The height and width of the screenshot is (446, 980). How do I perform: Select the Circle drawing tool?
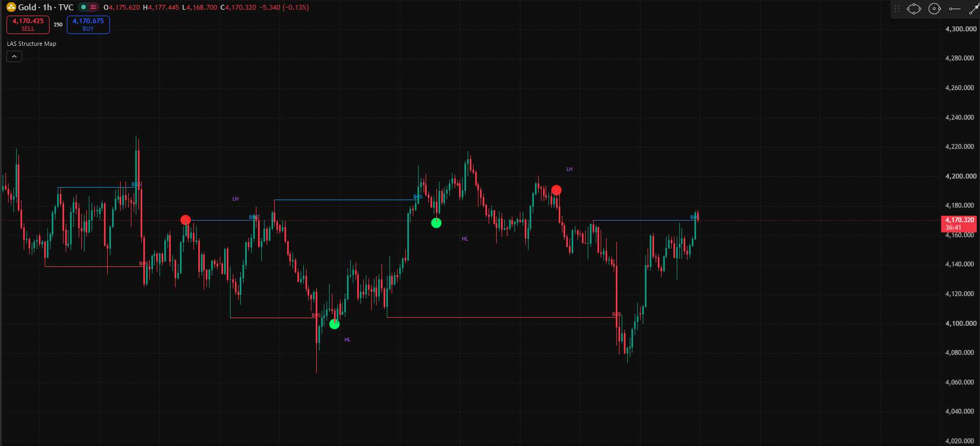pos(935,9)
